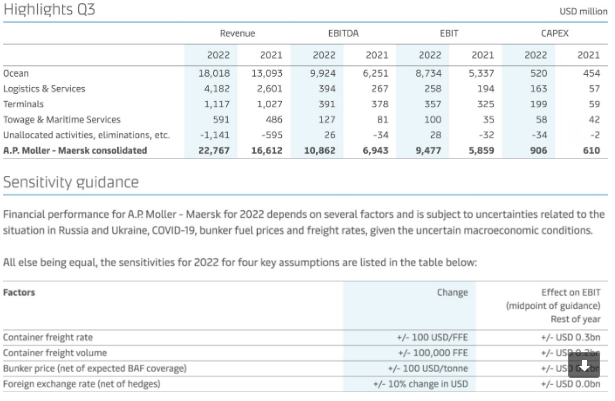Select the Terminals row label
The width and height of the screenshot is (615, 401).
[23, 104]
